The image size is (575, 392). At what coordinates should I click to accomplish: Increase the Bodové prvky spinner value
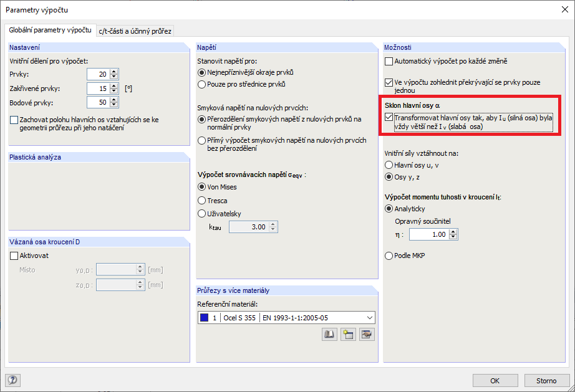pos(114,100)
